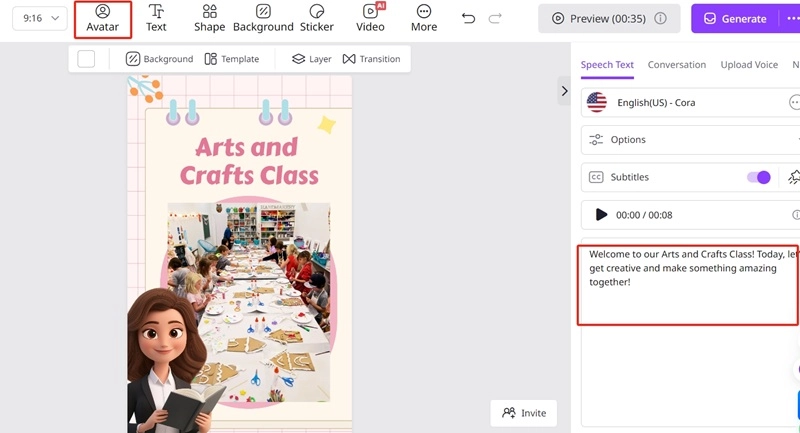
Task: Select the Text tool
Action: [x=156, y=18]
